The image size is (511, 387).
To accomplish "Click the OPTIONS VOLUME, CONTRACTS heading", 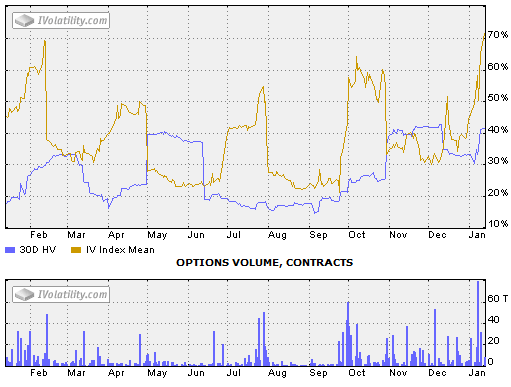I will pyautogui.click(x=264, y=263).
